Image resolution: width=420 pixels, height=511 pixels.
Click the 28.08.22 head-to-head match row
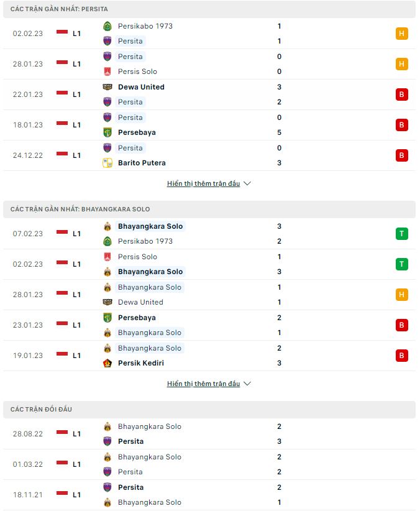click(210, 434)
